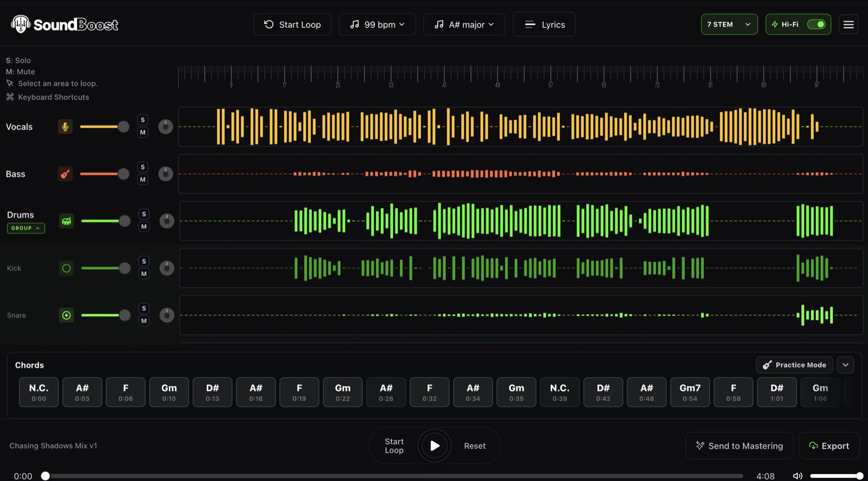Open the 7 STEM dropdown
The width and height of the screenshot is (868, 481).
729,24
